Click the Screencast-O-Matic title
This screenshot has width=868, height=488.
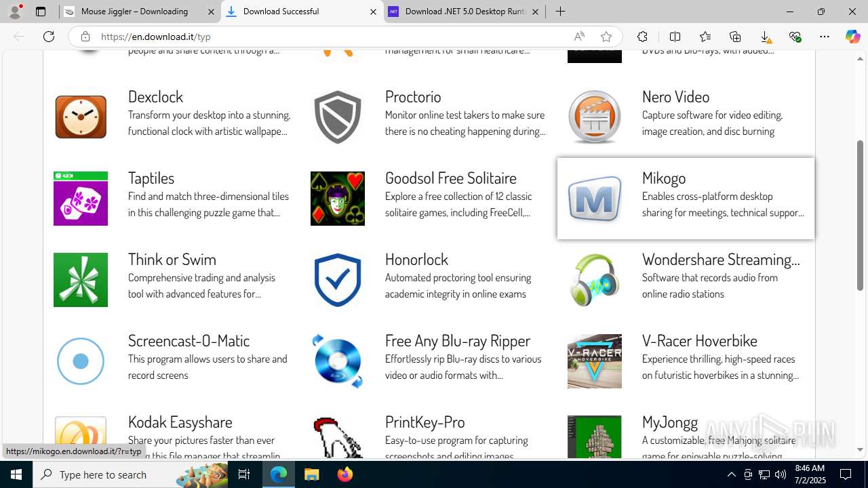[x=189, y=340]
